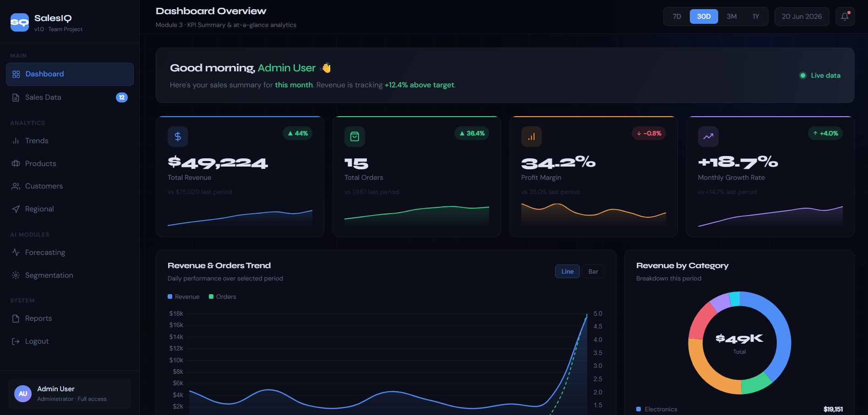
Task: Click the Sales Data document icon
Action: (x=16, y=97)
